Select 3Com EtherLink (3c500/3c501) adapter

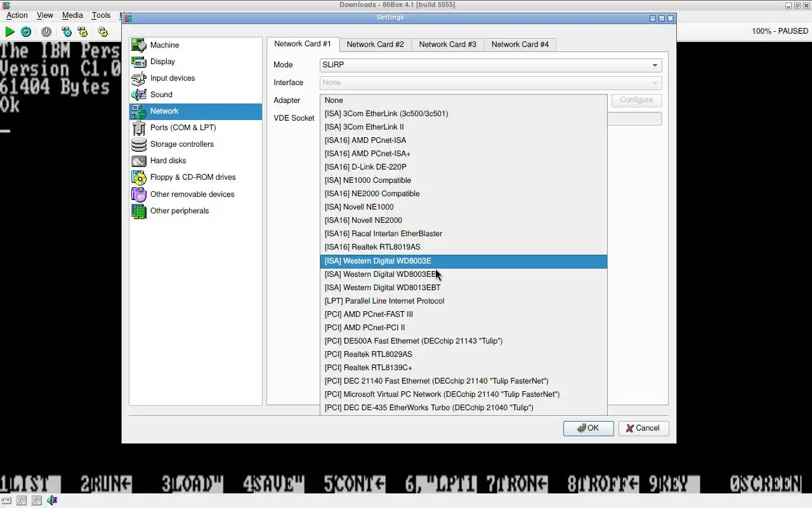[x=464, y=114]
